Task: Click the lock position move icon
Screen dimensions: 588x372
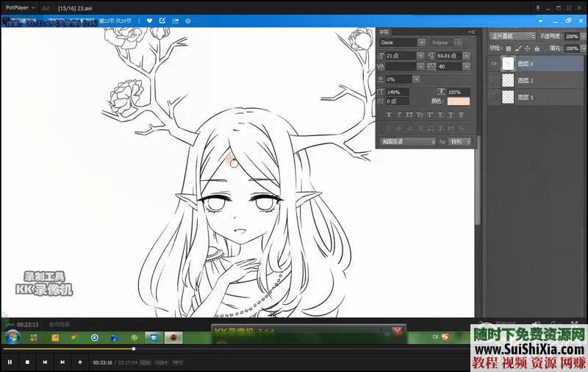Action: pos(528,48)
